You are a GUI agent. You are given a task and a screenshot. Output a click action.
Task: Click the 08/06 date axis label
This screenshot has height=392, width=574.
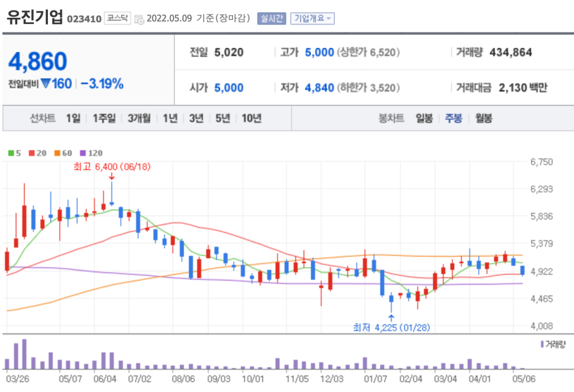[x=183, y=379]
